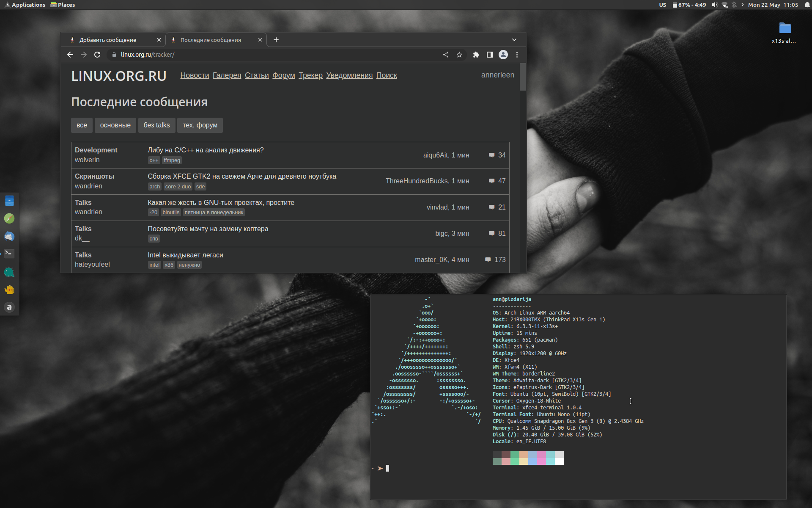Open the browser three-dot menu

click(517, 55)
